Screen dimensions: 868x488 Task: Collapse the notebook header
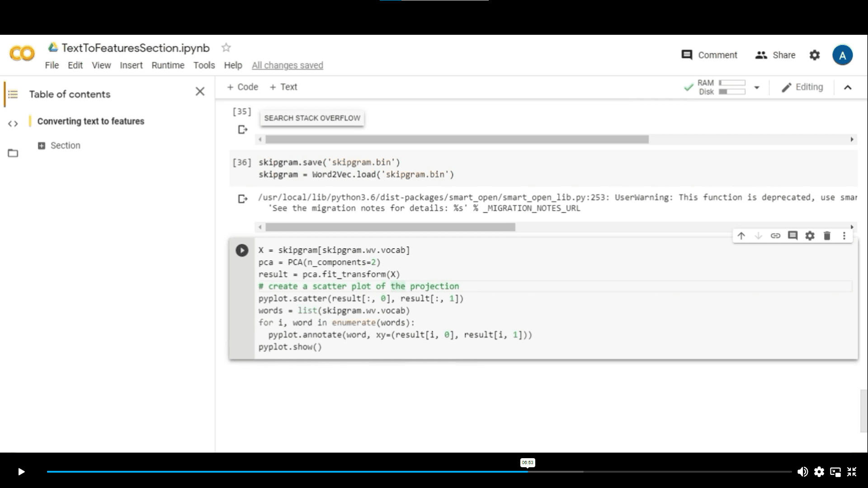848,87
